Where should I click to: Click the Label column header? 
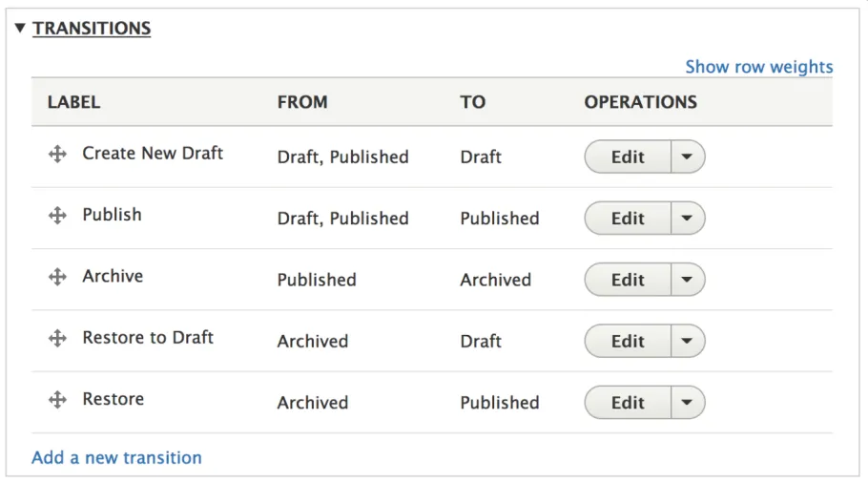(x=73, y=102)
